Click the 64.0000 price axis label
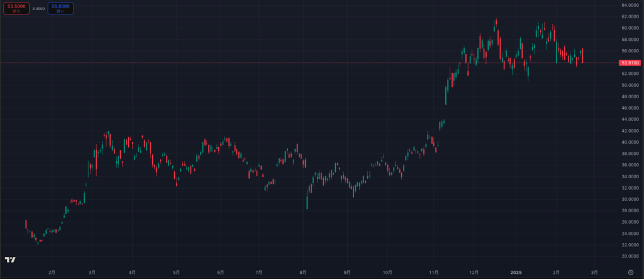644x279 pixels. pos(630,5)
